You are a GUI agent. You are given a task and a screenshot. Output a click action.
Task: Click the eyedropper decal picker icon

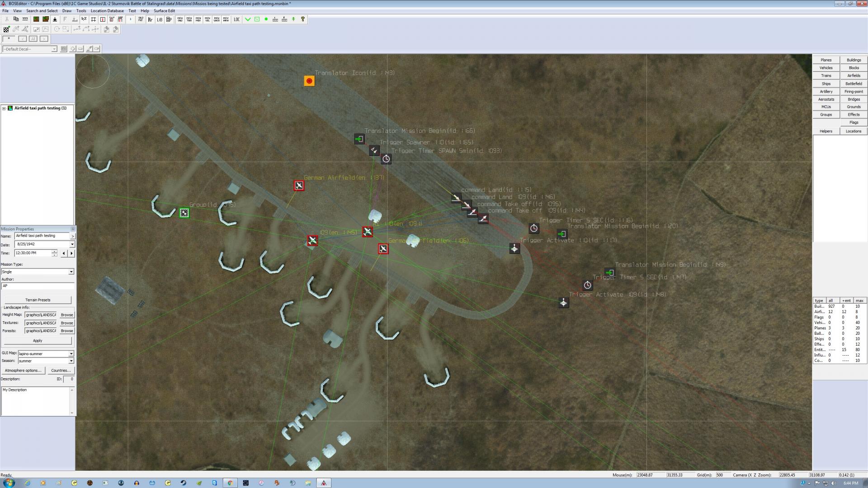tap(89, 49)
